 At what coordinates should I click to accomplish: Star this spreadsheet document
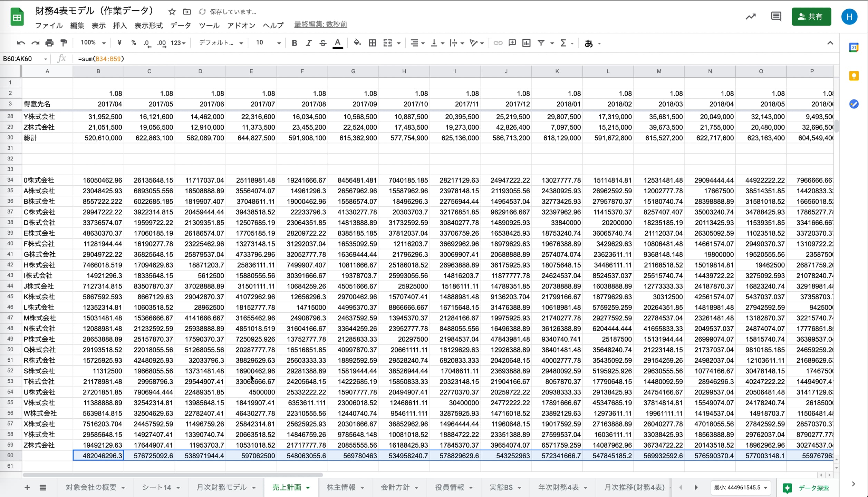point(172,12)
